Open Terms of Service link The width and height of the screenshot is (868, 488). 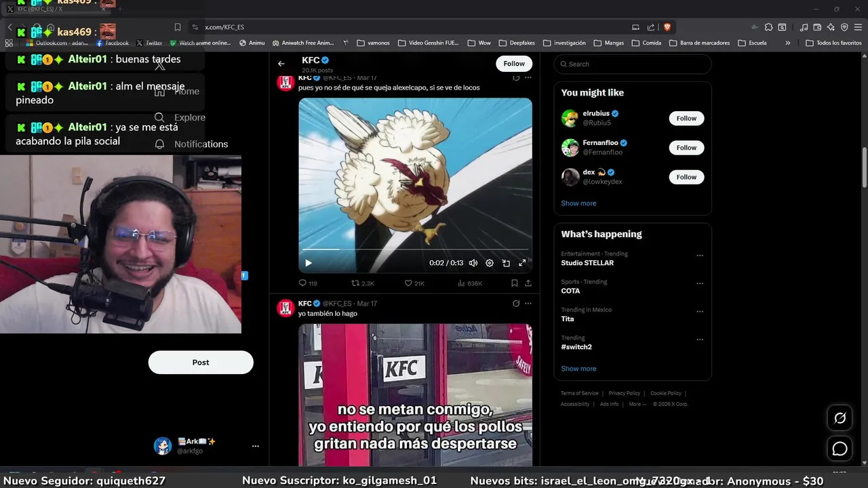coord(580,393)
